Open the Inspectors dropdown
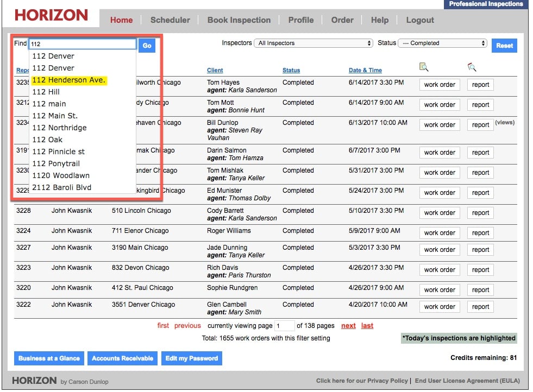This screenshot has height=392, width=533. click(313, 43)
